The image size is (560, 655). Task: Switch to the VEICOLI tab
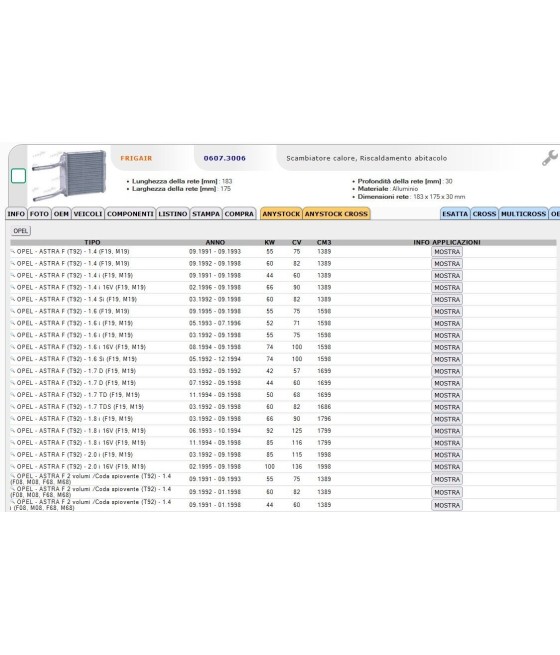[x=88, y=213]
